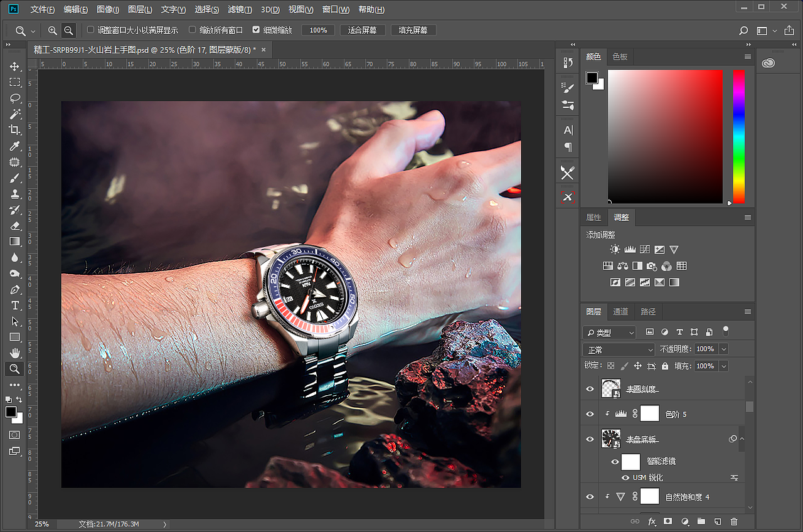The image size is (803, 532).
Task: Select the Rectangular Marquee tool
Action: click(14, 82)
